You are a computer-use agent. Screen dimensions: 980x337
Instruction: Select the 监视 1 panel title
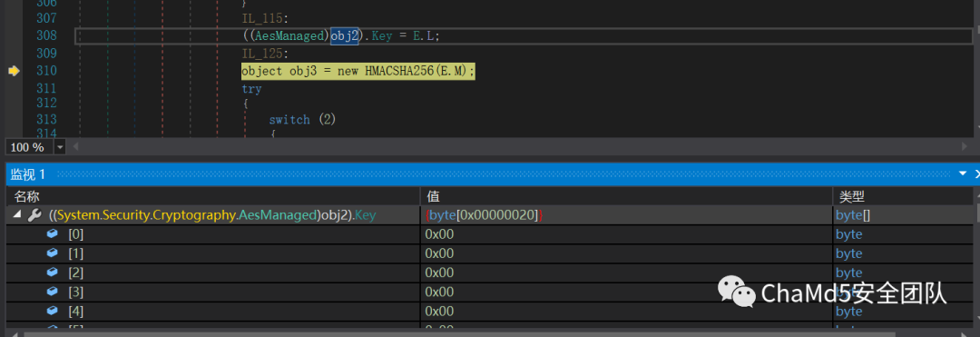click(28, 174)
